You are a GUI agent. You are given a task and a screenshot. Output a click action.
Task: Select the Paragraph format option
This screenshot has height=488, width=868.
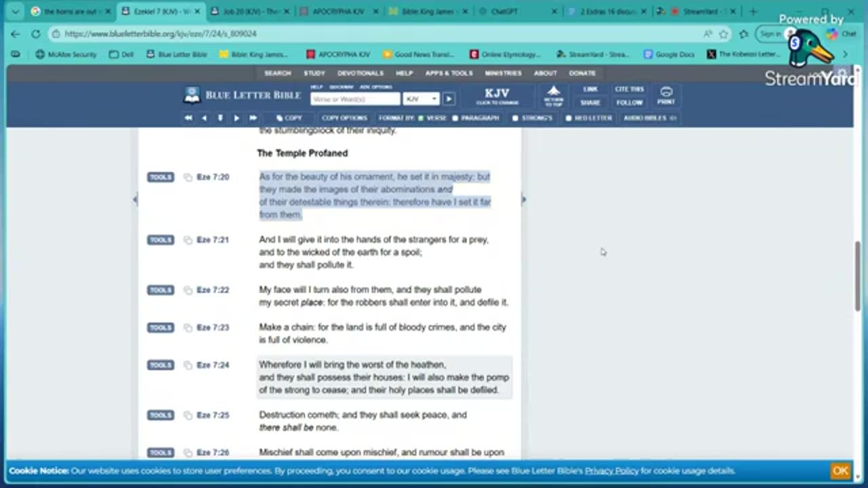coord(475,118)
